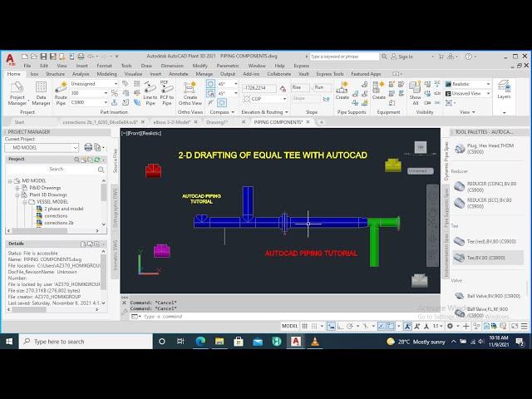
Task: Toggle dynamic input in status bar
Action: pyautogui.click(x=331, y=326)
